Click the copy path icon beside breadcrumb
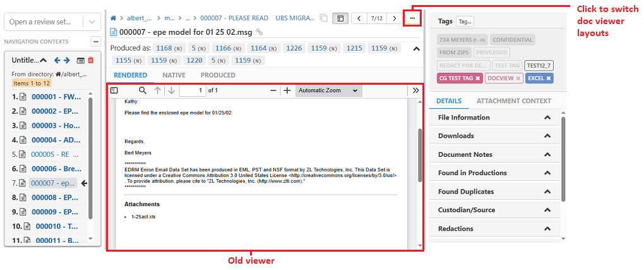Viewport: 644px width, 270px height. pos(324,18)
